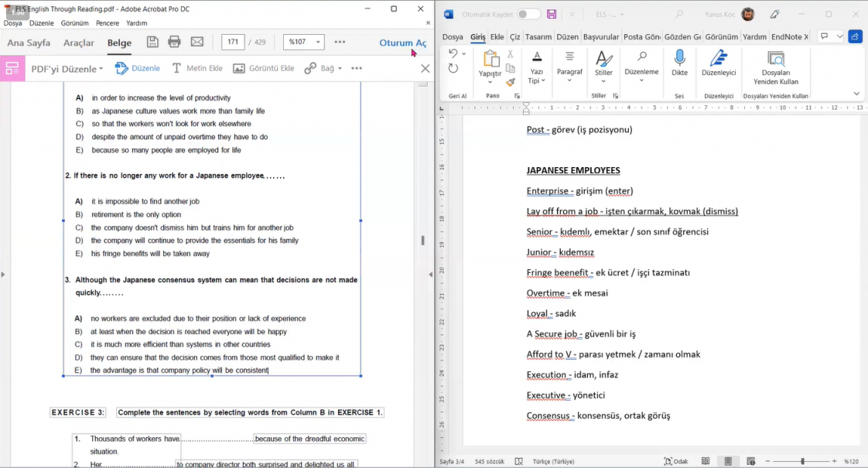Click the Oturum Aç sign-in link
The width and height of the screenshot is (868, 468).
tap(402, 43)
